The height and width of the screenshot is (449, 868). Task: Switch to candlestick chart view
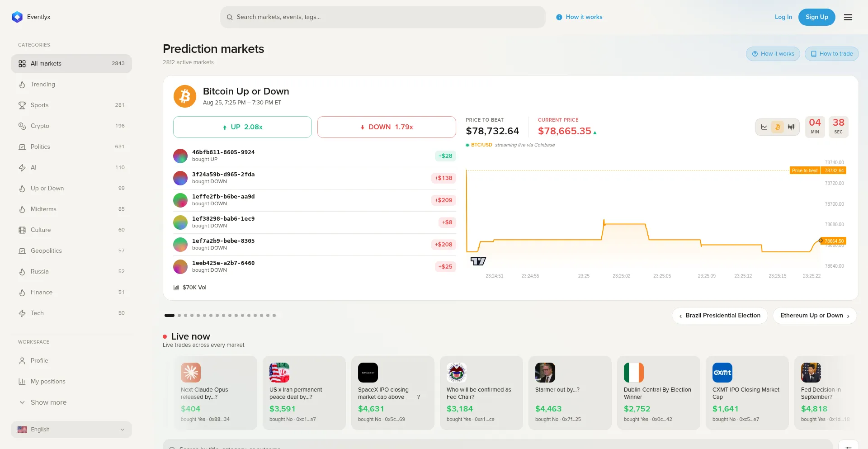pos(791,127)
